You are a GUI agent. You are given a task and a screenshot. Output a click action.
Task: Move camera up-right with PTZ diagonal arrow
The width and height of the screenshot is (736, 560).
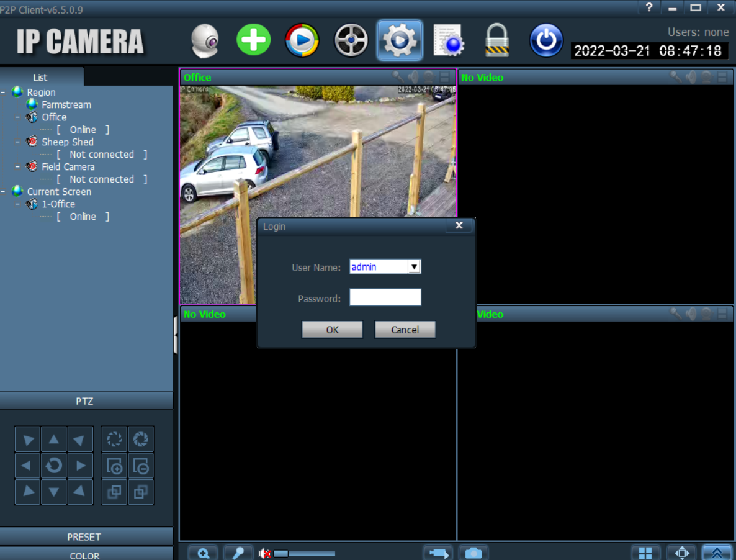pyautogui.click(x=80, y=440)
